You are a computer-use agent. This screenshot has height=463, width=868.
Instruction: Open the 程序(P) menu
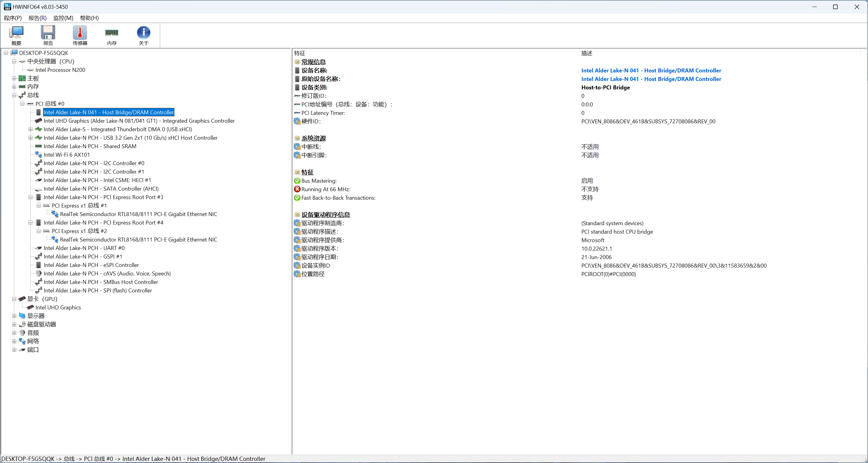tap(13, 18)
